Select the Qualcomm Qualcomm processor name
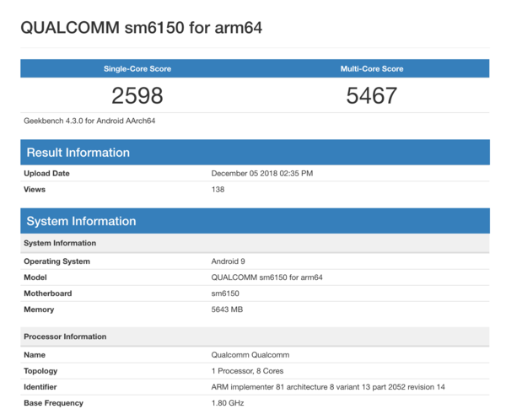Screen dimensions: 506x420 tap(250, 355)
